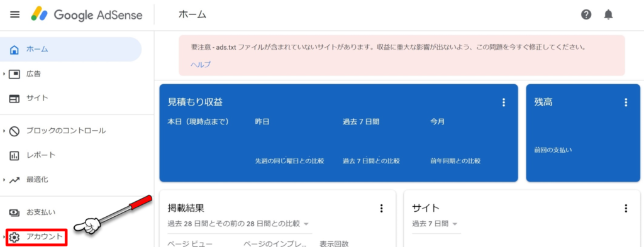Click 過去 7 日間との比較 text
This screenshot has height=247, width=644.
point(371,162)
